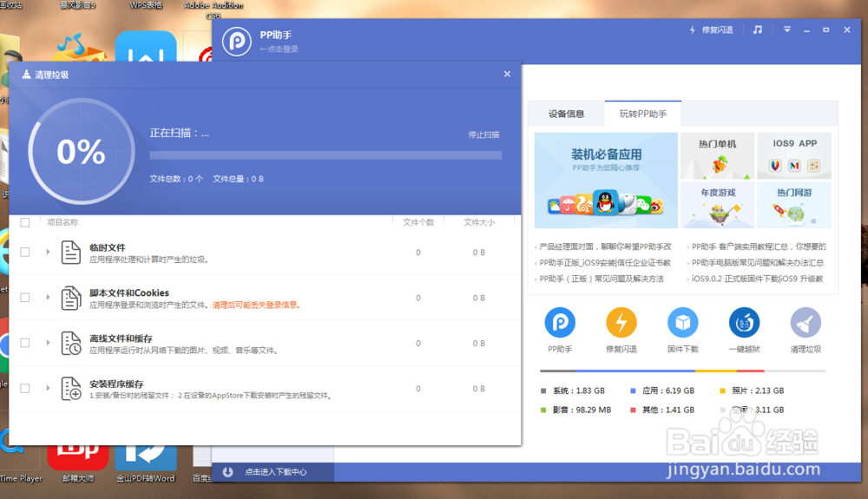Click the 0% circular progress indicator
868x499 pixels.
[x=82, y=152]
